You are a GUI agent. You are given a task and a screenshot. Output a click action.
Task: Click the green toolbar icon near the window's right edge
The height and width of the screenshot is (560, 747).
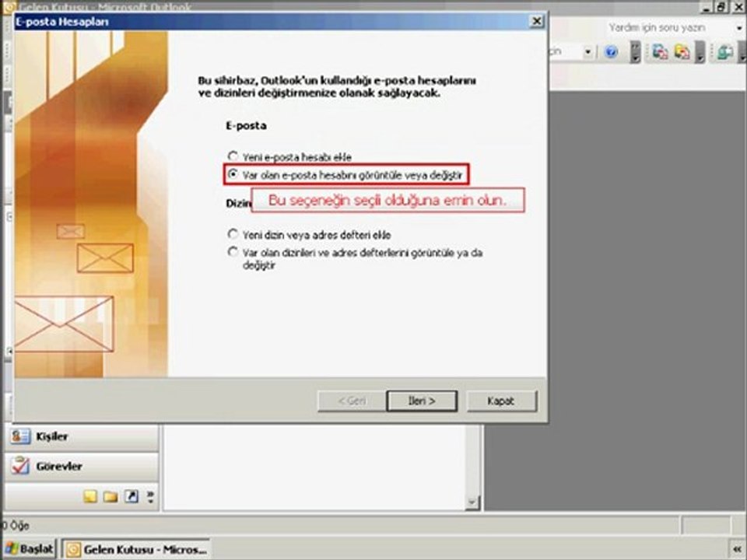(724, 52)
